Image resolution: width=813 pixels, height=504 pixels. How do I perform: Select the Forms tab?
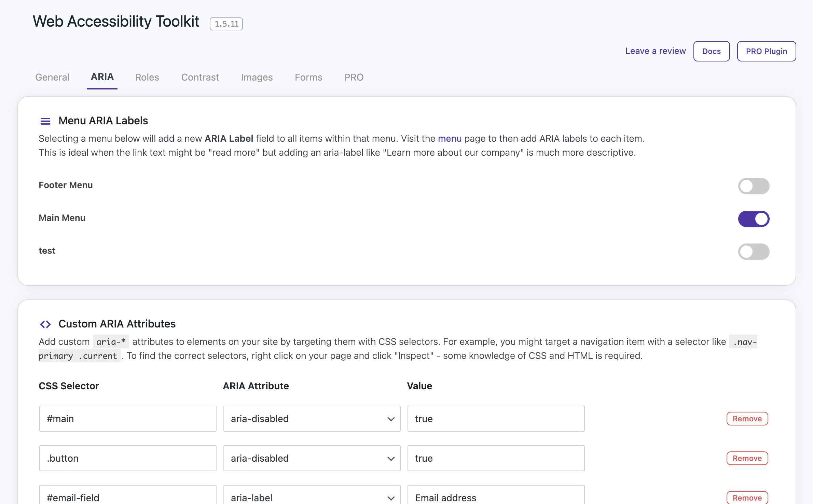(308, 77)
